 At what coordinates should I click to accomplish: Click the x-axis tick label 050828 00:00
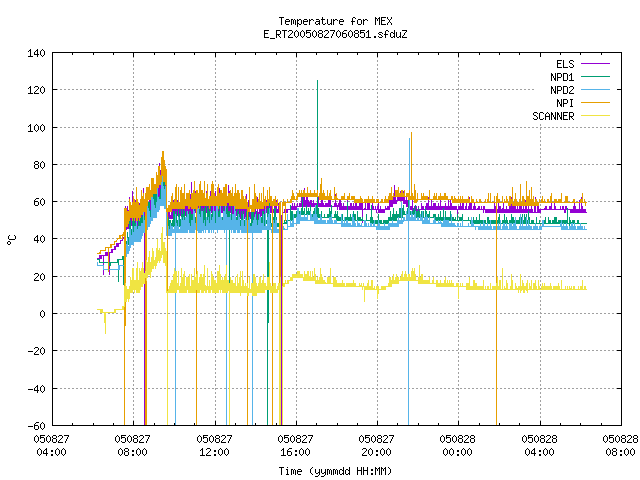click(x=458, y=446)
